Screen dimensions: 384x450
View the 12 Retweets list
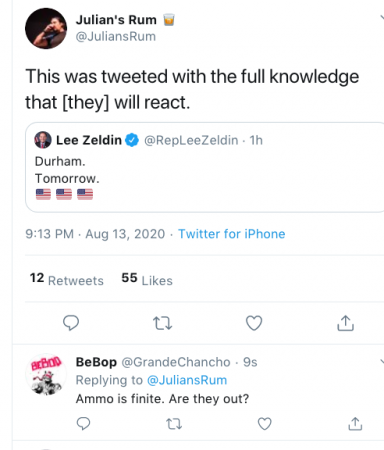click(67, 279)
